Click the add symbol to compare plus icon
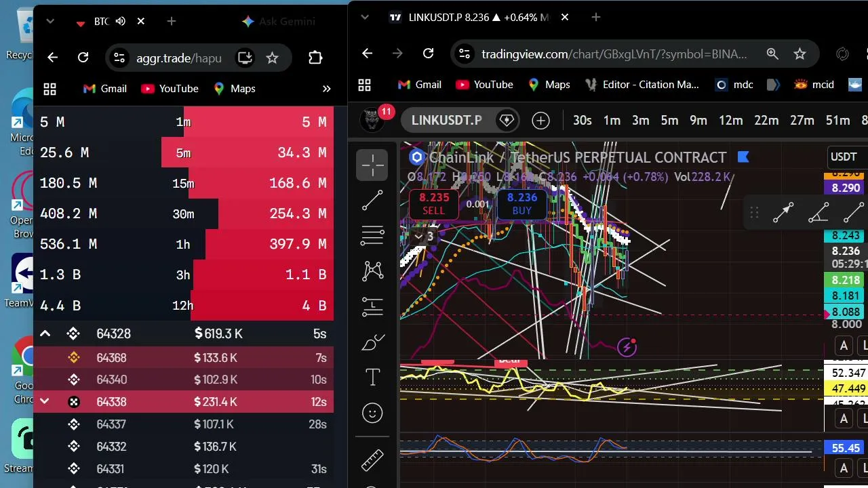Image resolution: width=868 pixels, height=488 pixels. (x=540, y=121)
